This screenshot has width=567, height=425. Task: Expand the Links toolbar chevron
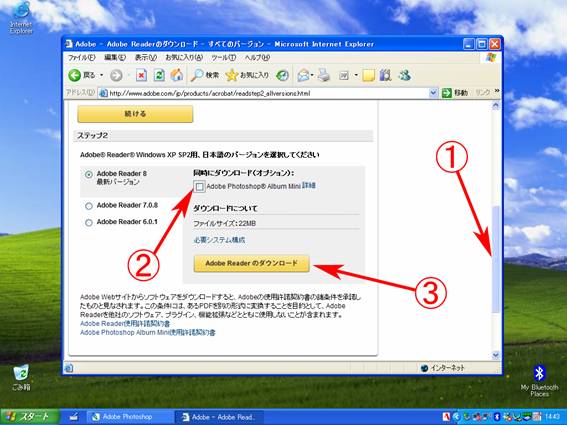coord(497,90)
